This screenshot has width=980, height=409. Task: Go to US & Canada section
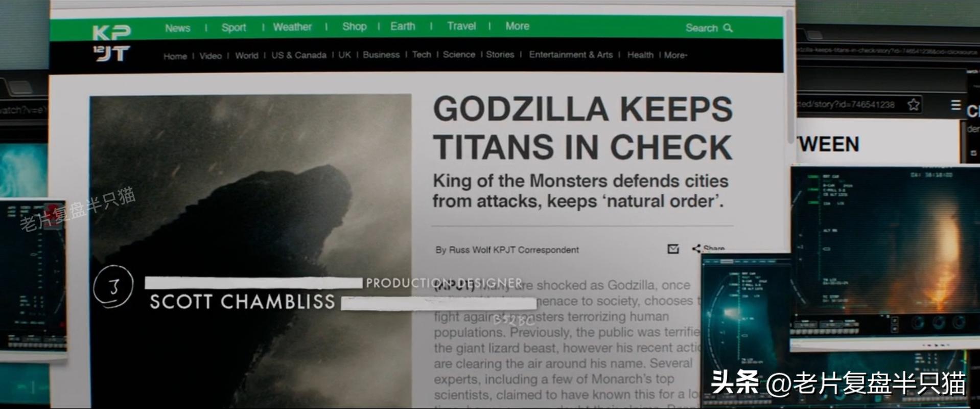pos(299,55)
